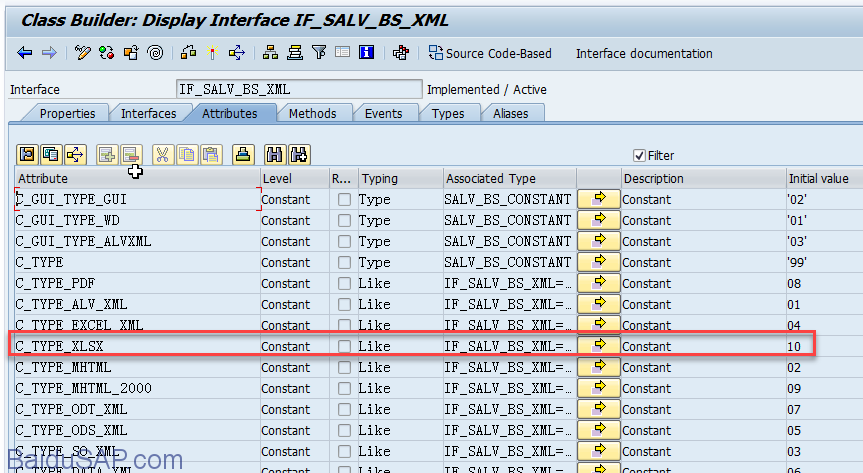Click the initial value '99' cell
The height and width of the screenshot is (473, 863).
click(824, 263)
